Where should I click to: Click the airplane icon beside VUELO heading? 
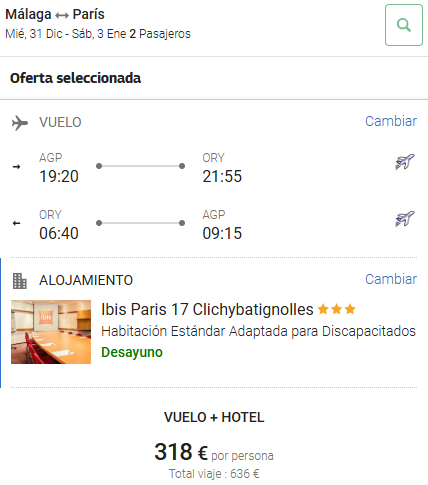(x=20, y=123)
